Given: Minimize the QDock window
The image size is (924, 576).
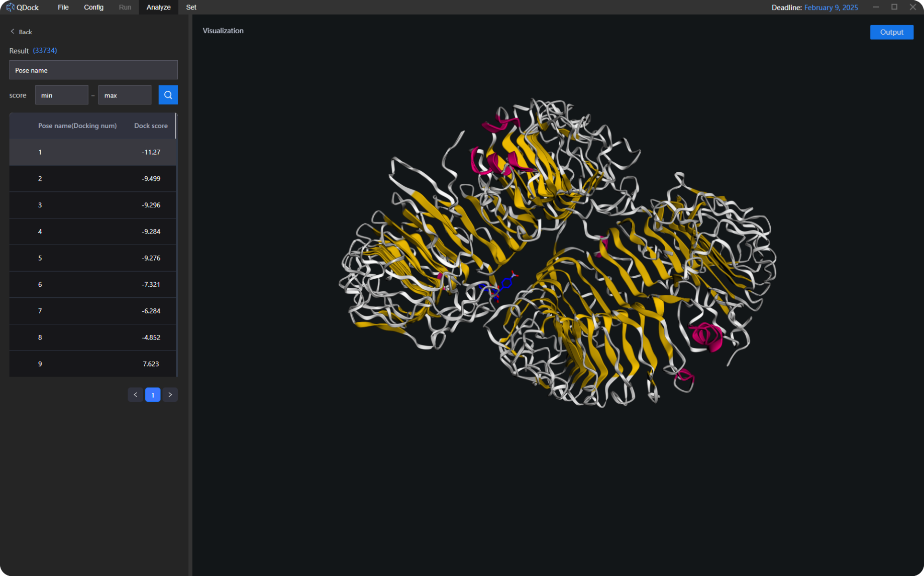Looking at the screenshot, I should [x=876, y=7].
